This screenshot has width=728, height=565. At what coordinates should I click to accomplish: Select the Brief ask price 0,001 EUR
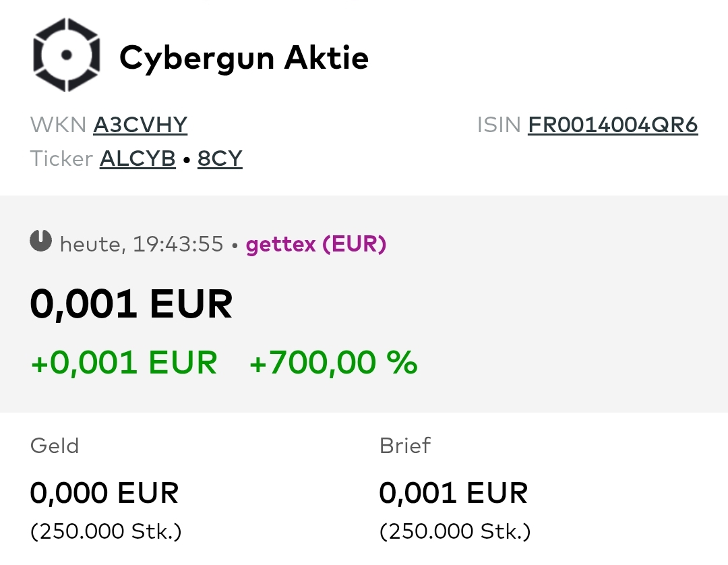454,493
